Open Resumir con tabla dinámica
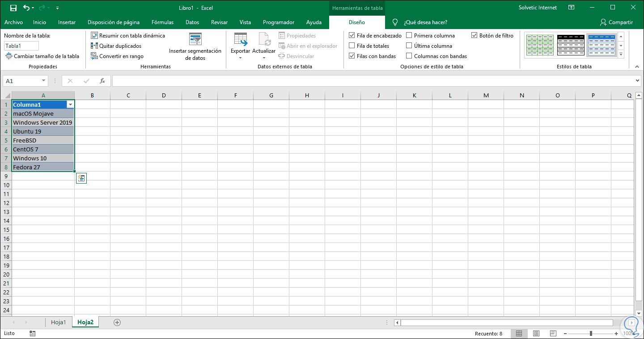Image resolution: width=644 pixels, height=339 pixels. 128,35
